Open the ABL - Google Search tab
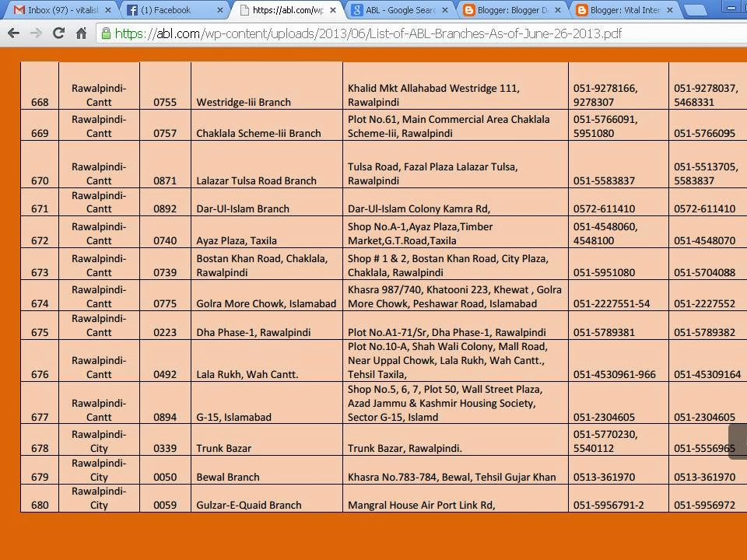Image resolution: width=747 pixels, height=560 pixels. 398,10
